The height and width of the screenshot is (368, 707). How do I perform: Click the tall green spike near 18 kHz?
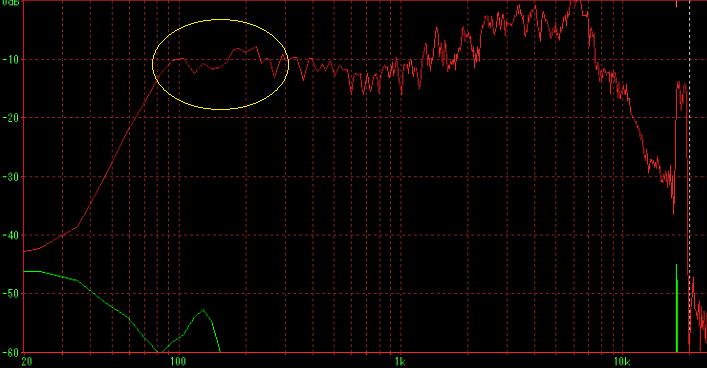(676, 308)
